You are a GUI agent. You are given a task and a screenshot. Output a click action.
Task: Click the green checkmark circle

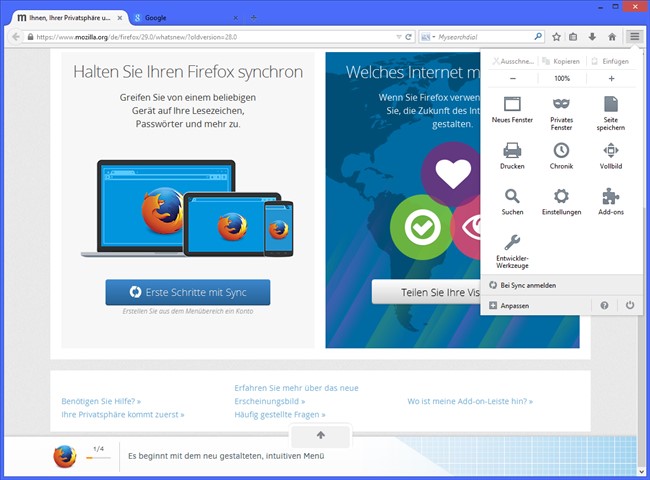422,227
